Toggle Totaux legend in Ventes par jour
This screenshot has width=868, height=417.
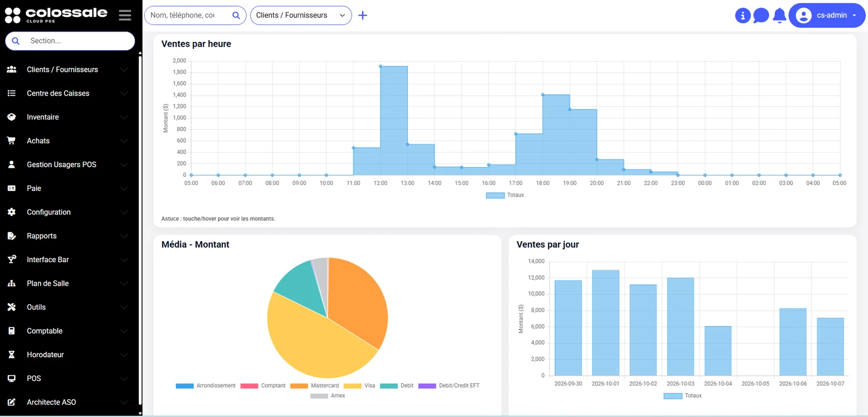tap(682, 396)
